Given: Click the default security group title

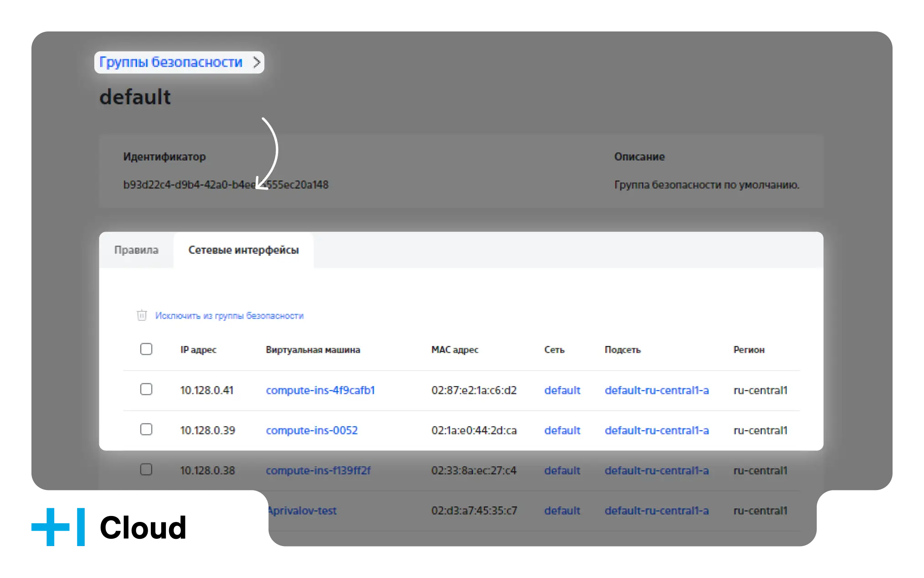Looking at the screenshot, I should pos(135,97).
